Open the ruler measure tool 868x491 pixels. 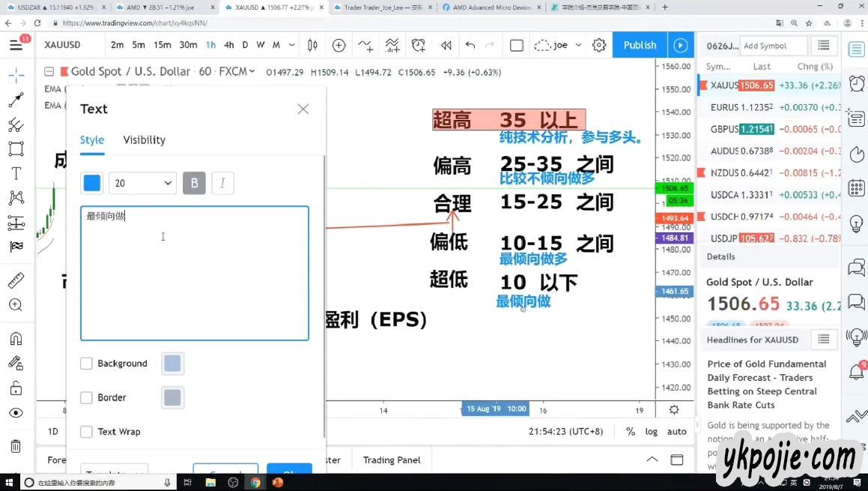(x=16, y=281)
